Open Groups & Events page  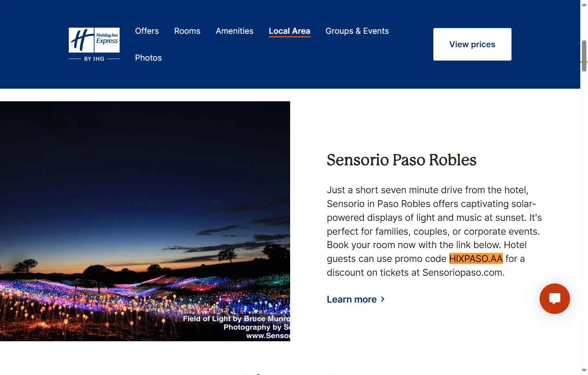[x=357, y=31]
